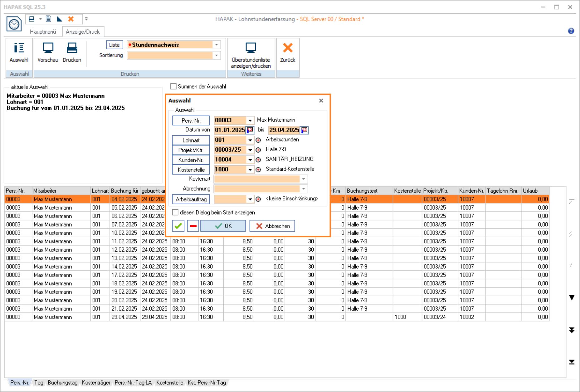Click into the Kostenstelle input field
The image size is (580, 392).
point(230,170)
